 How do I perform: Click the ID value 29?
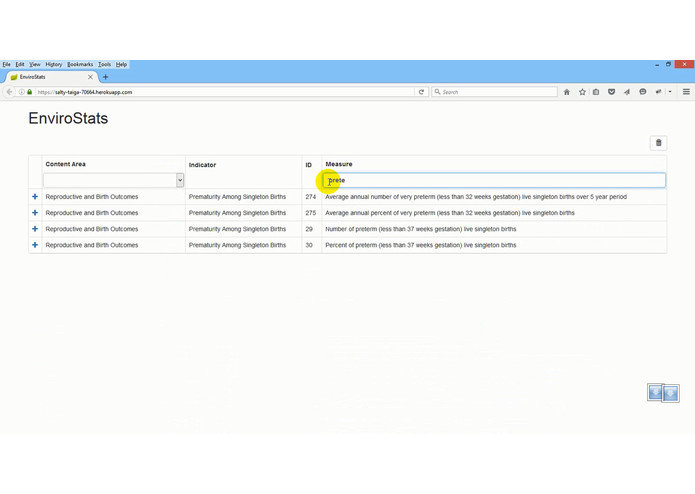point(309,229)
